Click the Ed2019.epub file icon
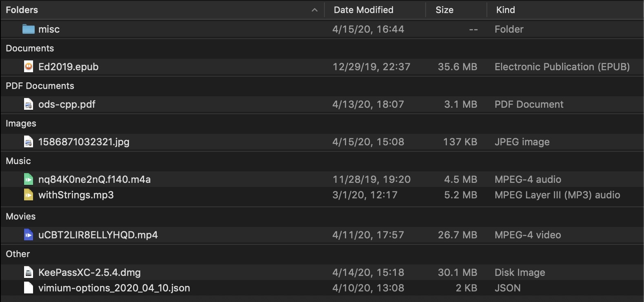The image size is (644, 302). [x=28, y=67]
